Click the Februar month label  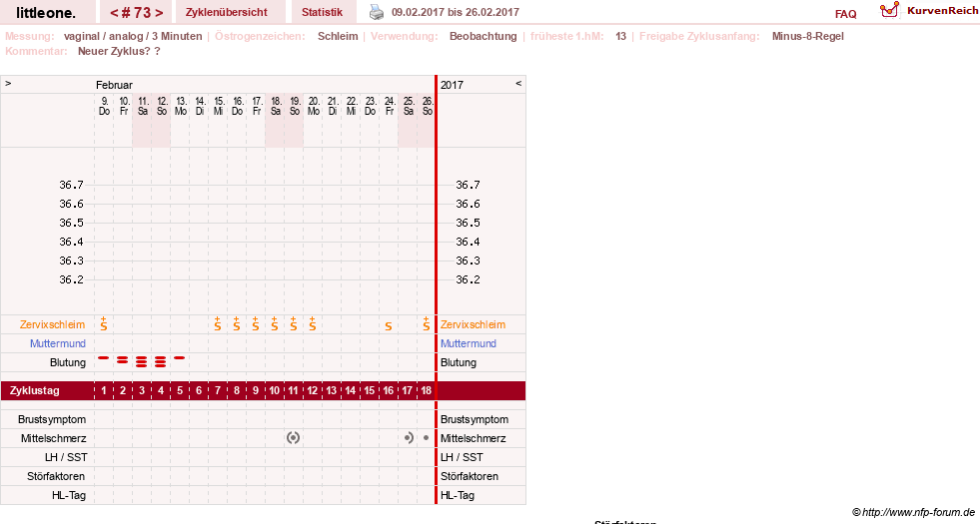114,85
